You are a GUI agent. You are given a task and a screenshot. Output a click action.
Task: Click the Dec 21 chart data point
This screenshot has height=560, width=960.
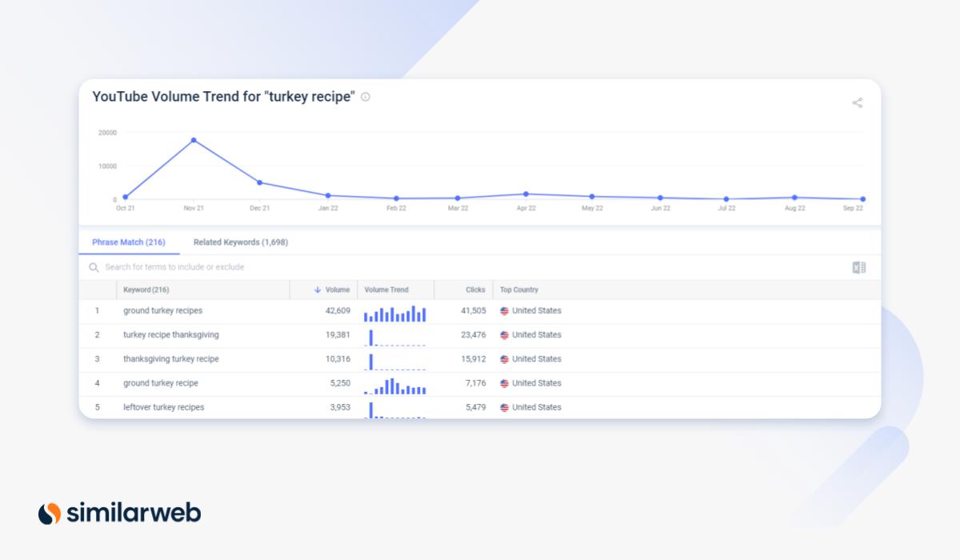point(259,182)
